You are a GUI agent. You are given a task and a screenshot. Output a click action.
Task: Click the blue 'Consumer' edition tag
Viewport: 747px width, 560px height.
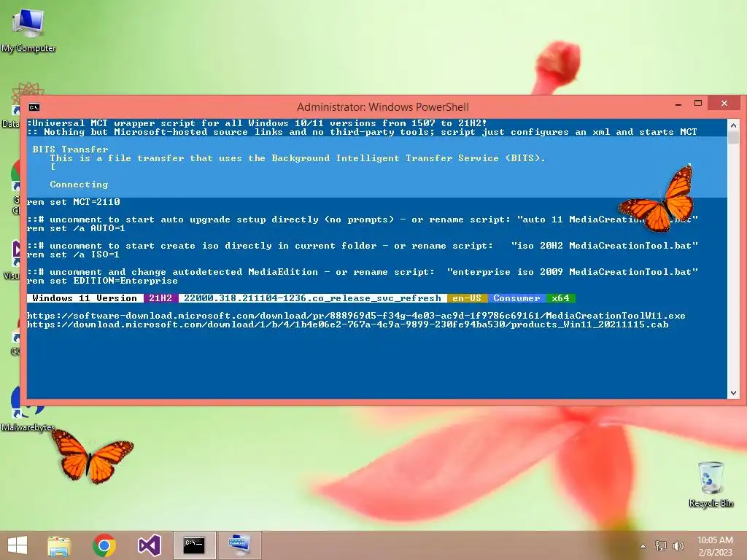click(x=516, y=298)
